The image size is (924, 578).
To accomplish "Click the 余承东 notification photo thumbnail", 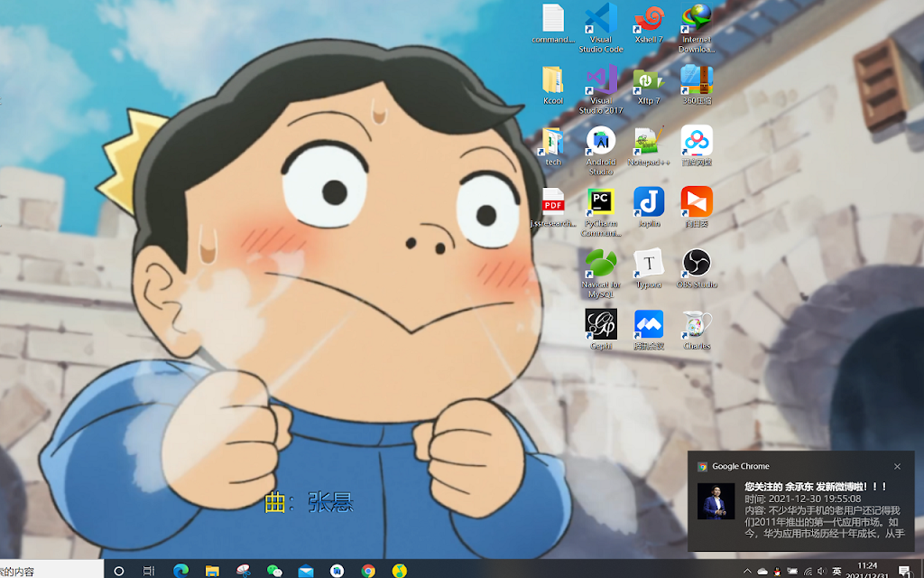I will (716, 501).
